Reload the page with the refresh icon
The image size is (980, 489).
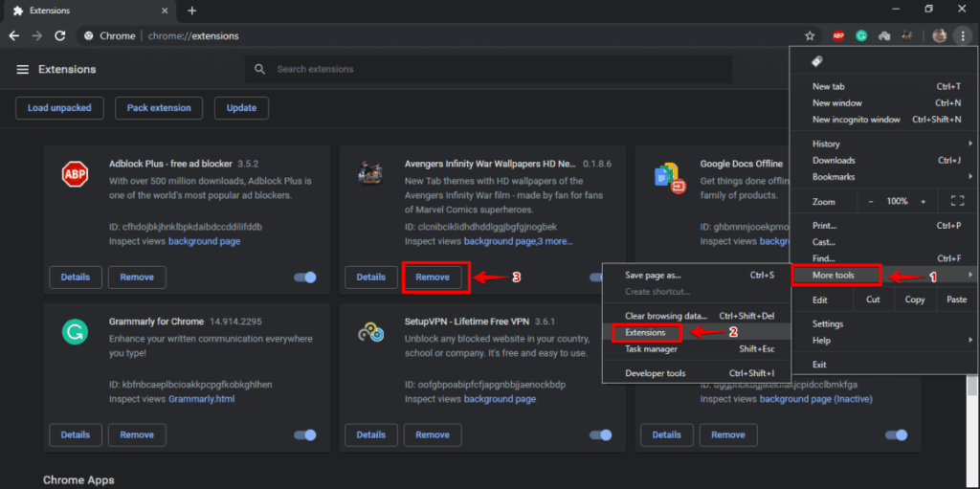pos(59,35)
